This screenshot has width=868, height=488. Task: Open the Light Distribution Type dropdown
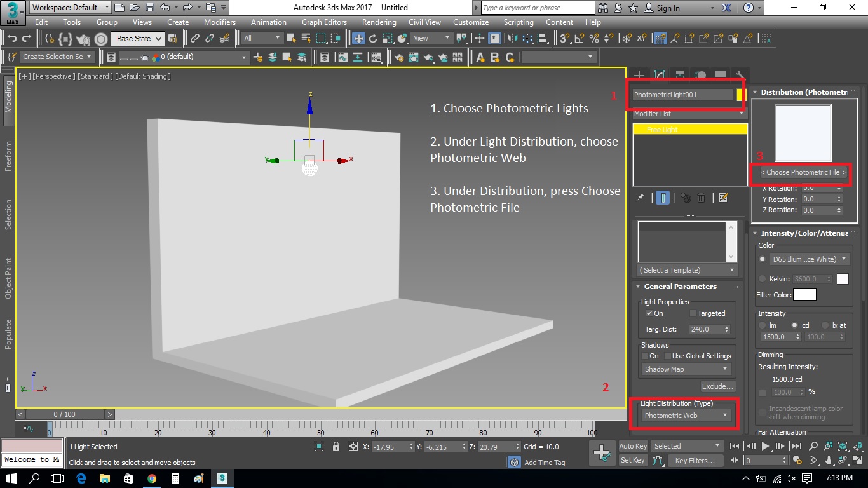click(685, 416)
